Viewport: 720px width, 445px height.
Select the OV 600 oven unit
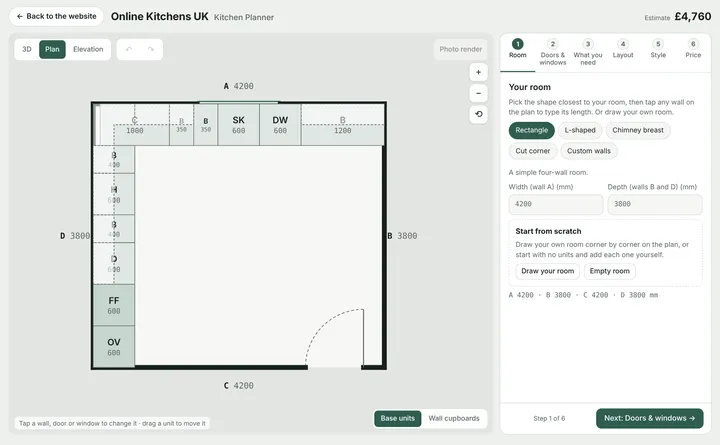coord(114,347)
